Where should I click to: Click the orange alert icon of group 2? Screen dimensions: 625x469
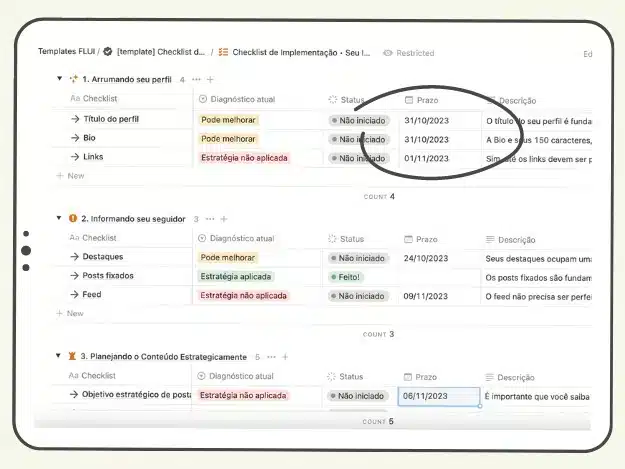click(x=72, y=218)
